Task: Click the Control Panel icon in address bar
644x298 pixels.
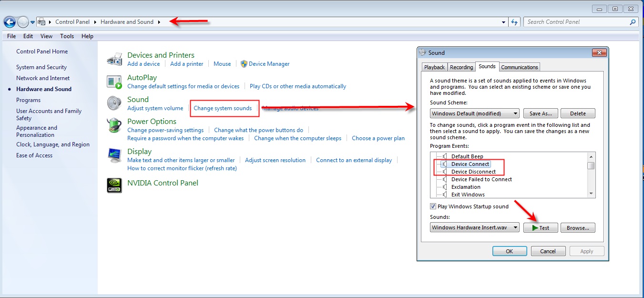Action: point(41,22)
